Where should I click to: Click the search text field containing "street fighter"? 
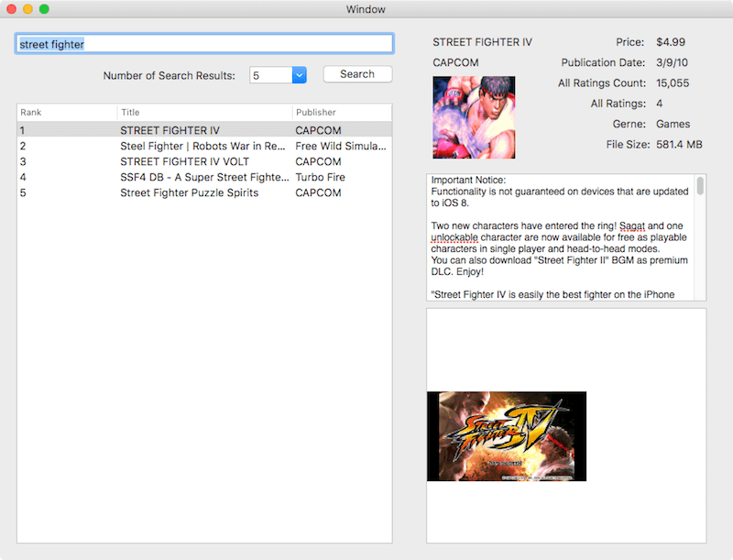[204, 44]
